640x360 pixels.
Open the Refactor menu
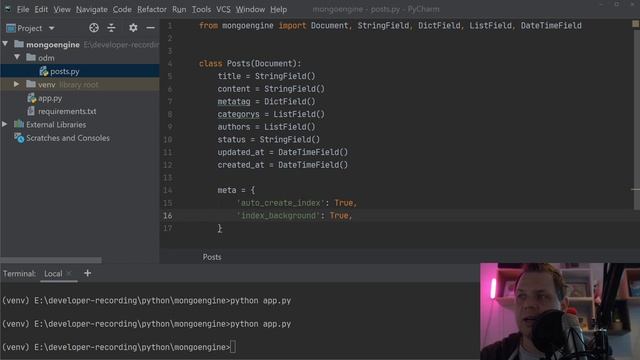click(x=152, y=9)
